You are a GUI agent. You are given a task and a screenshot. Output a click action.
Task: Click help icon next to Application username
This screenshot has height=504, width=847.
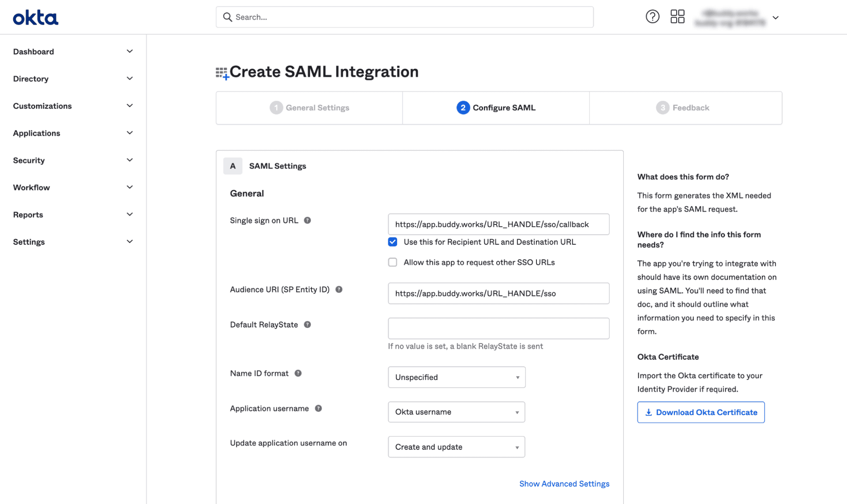coord(318,408)
